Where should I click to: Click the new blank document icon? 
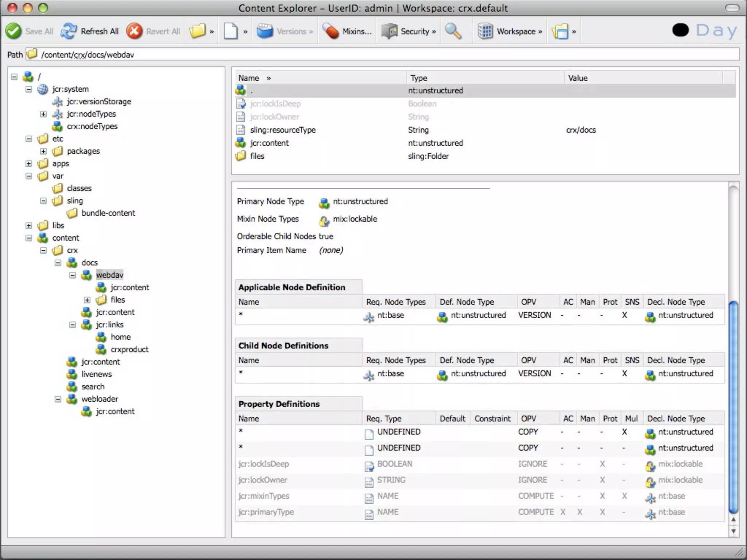[x=231, y=31]
